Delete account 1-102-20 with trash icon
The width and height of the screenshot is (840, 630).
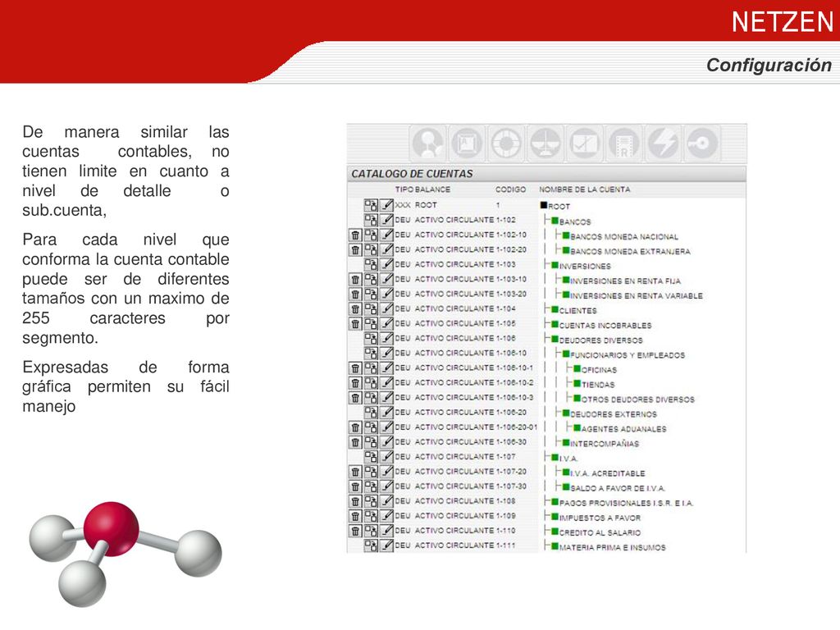355,249
